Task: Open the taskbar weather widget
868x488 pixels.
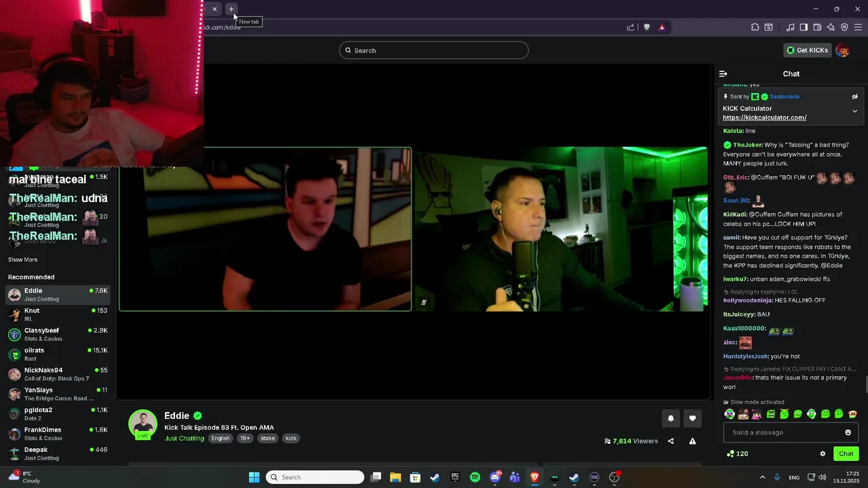Action: click(x=24, y=477)
